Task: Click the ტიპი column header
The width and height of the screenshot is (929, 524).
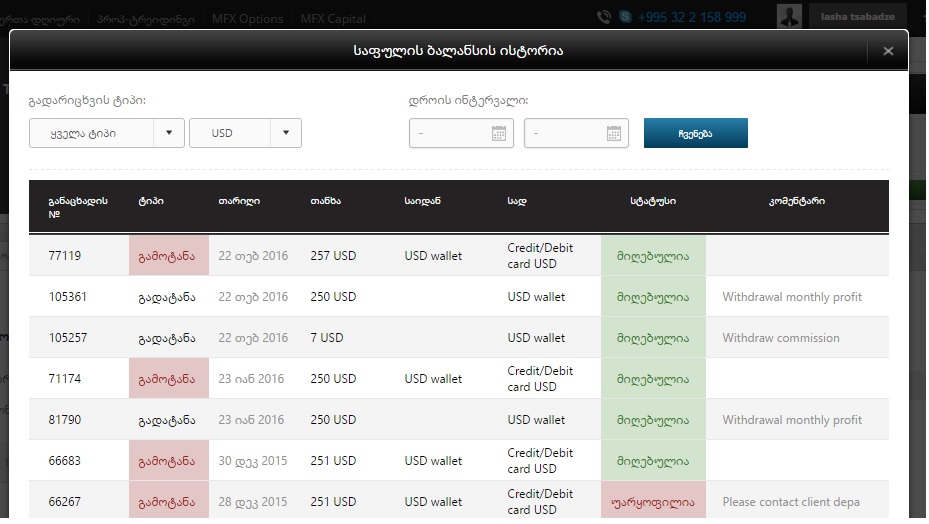Action: 150,201
